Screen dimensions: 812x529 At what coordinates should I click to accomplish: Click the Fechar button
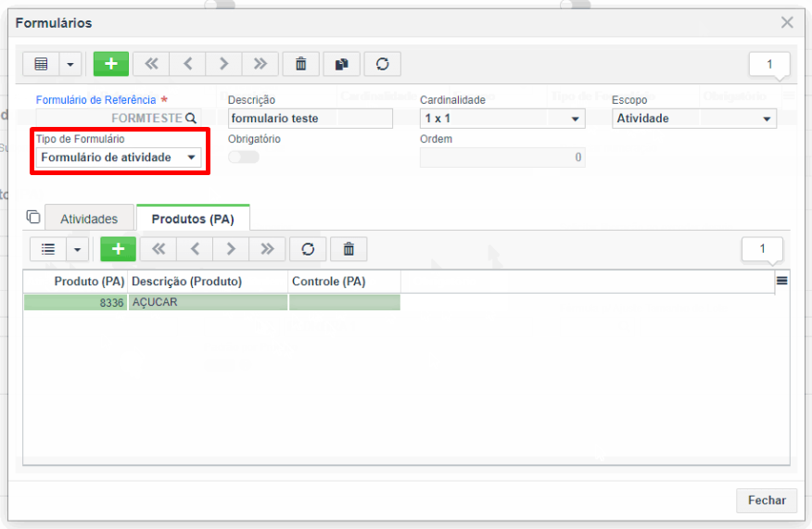(767, 500)
